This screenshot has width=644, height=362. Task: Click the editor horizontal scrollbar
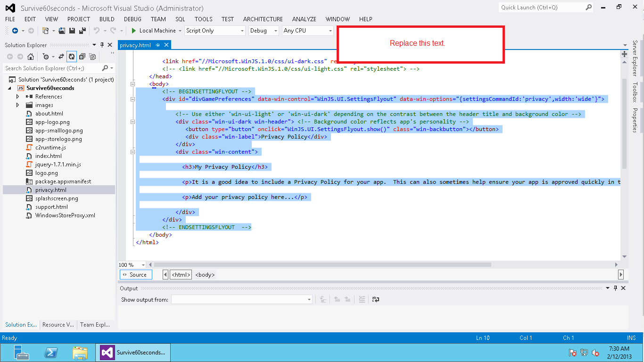[x=322, y=265]
